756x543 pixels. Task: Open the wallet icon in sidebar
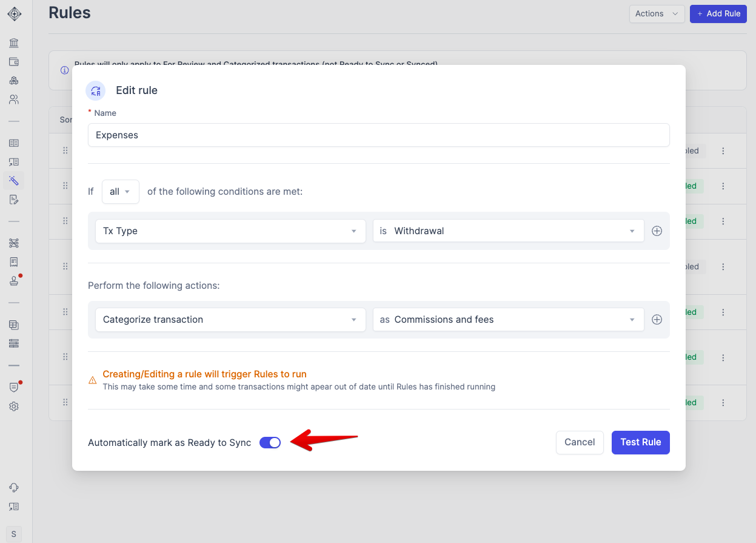tap(14, 62)
